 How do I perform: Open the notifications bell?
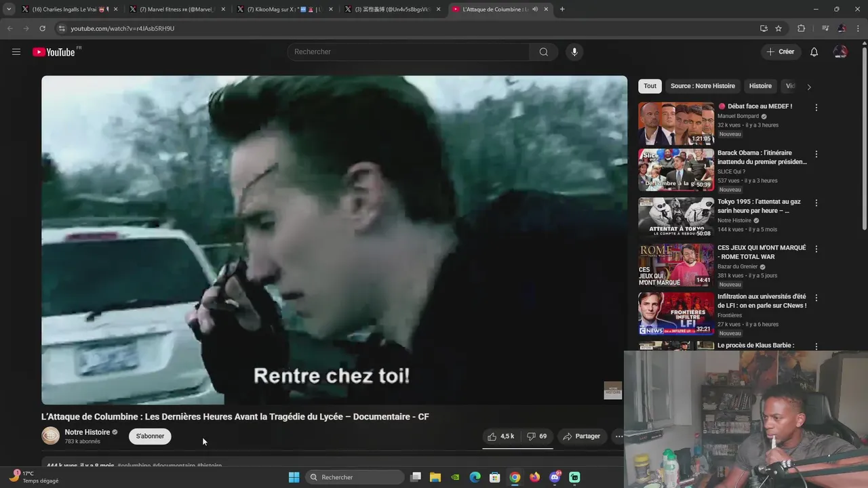(x=814, y=52)
